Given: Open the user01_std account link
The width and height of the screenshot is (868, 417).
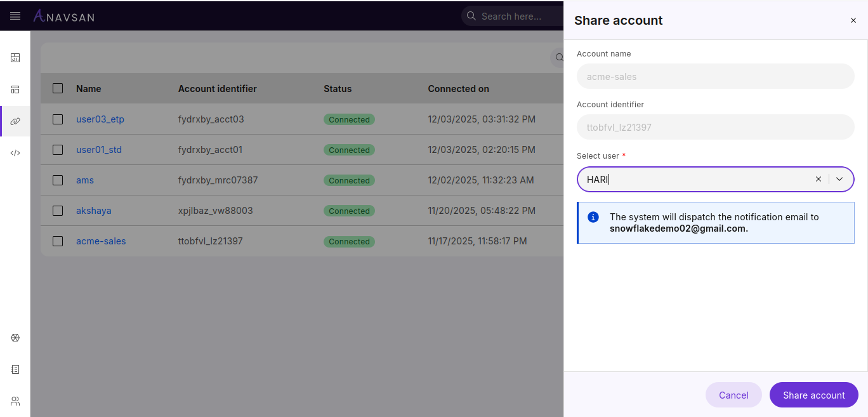Looking at the screenshot, I should pyautogui.click(x=99, y=150).
